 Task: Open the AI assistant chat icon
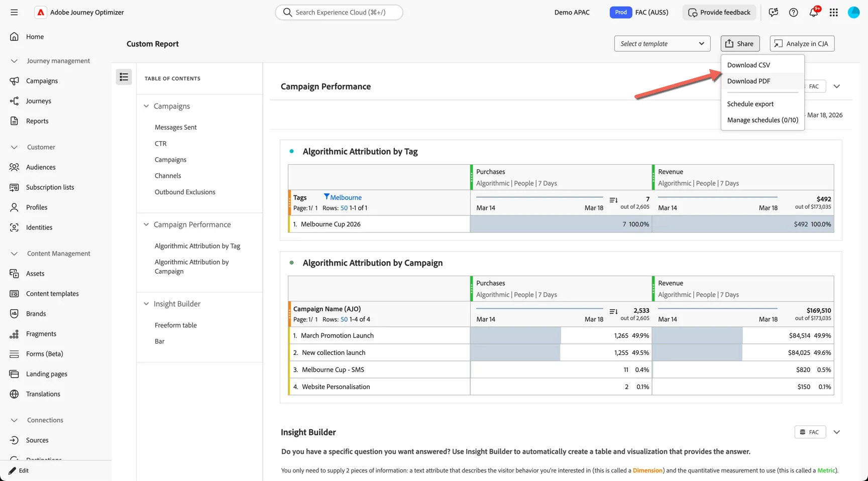pos(773,13)
